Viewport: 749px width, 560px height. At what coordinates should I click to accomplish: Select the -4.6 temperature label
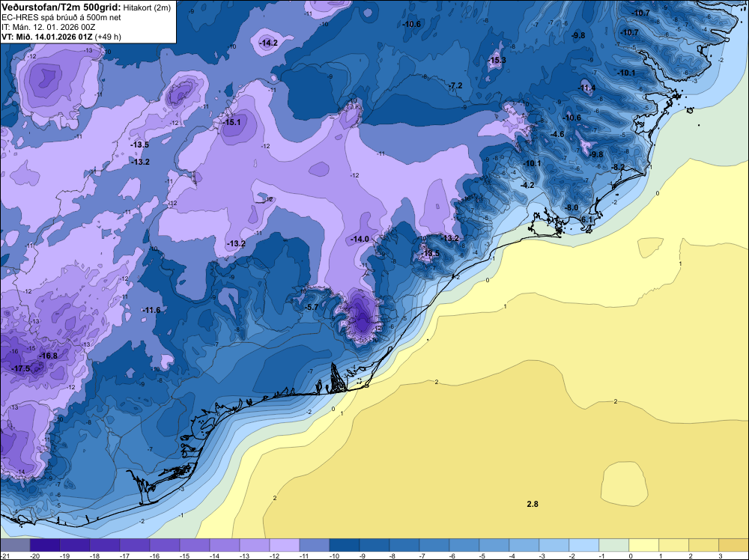click(557, 135)
